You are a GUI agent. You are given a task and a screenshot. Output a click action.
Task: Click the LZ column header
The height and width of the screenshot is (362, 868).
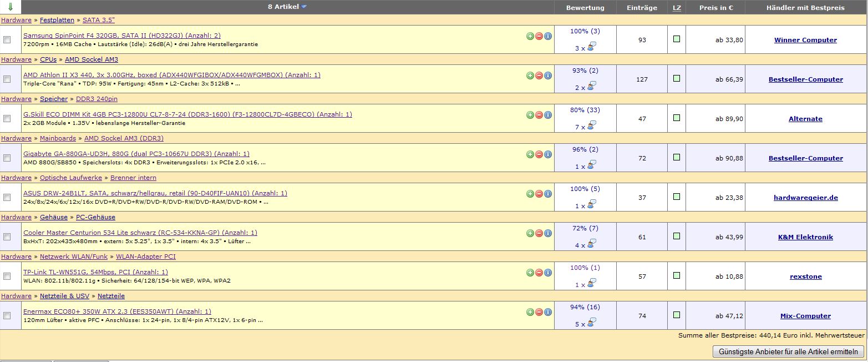[677, 8]
